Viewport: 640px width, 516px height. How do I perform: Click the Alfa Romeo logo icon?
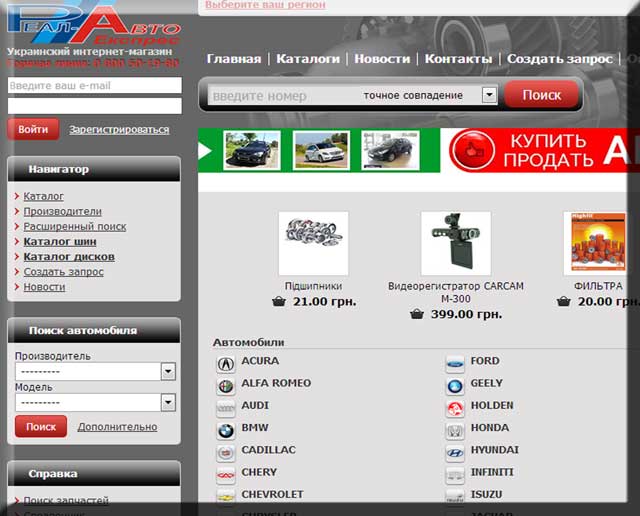226,386
